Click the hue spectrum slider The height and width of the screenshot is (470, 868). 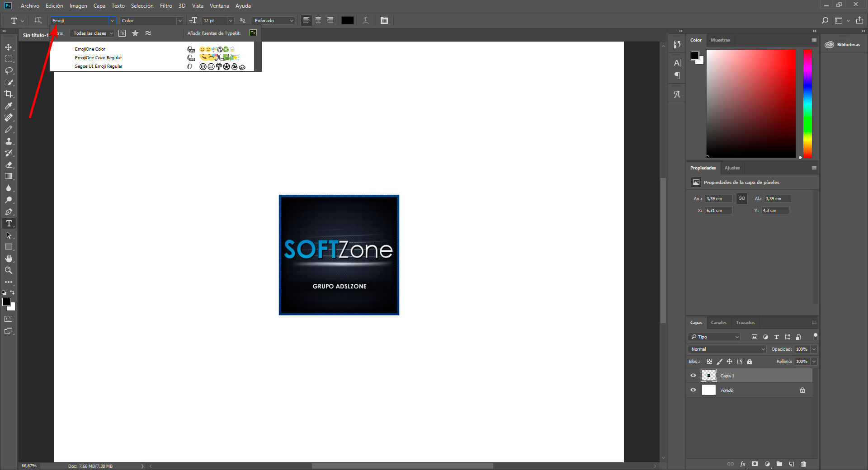tap(807, 103)
